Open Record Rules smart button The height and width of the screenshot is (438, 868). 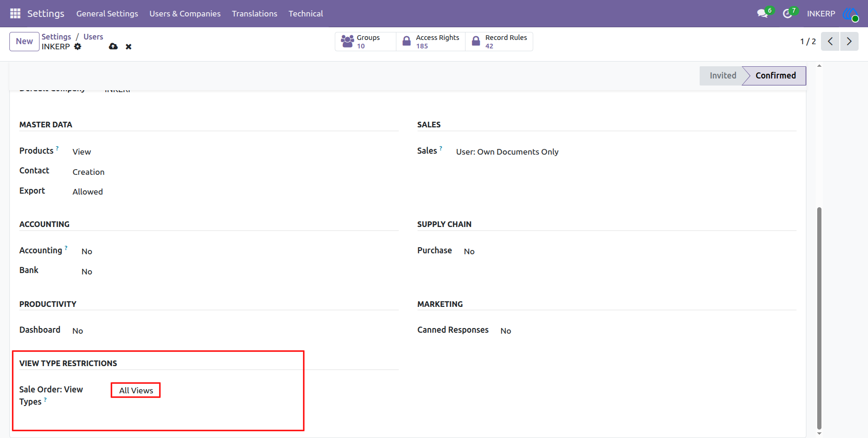(499, 41)
